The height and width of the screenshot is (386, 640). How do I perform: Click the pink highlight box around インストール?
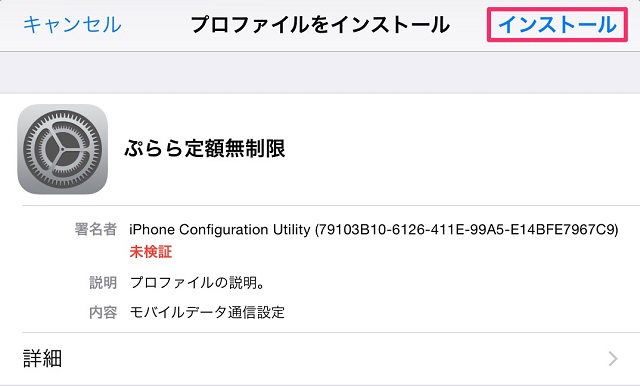tap(557, 24)
